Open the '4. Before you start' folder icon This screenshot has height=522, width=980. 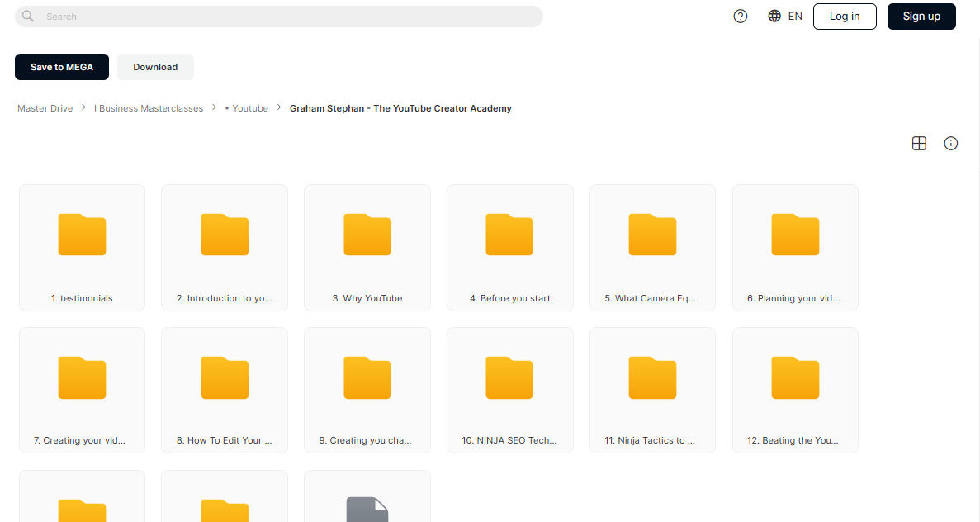pyautogui.click(x=509, y=235)
